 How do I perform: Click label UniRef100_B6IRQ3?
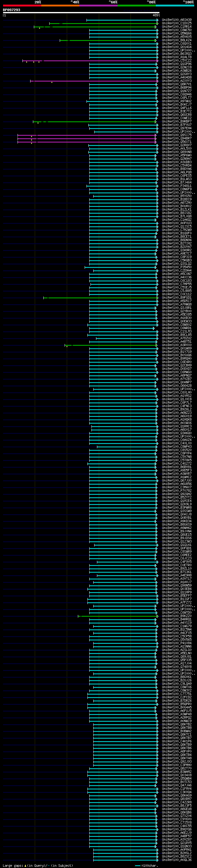(x=176, y=54)
